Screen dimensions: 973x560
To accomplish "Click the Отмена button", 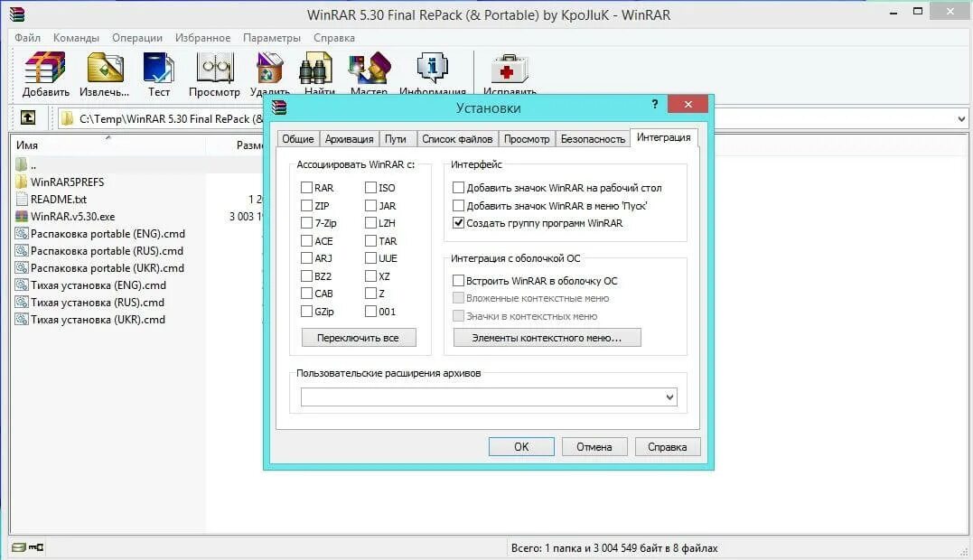I will (594, 446).
